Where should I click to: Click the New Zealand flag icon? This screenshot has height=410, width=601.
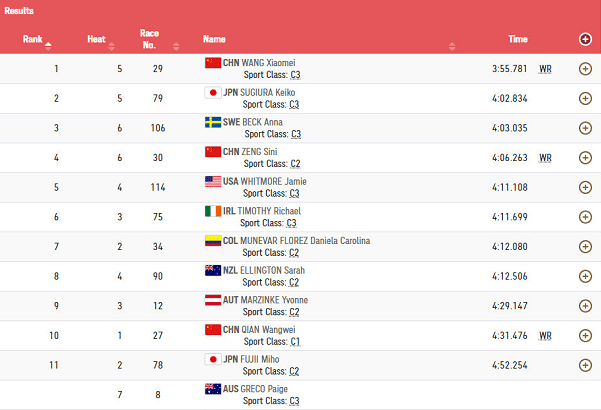[212, 270]
